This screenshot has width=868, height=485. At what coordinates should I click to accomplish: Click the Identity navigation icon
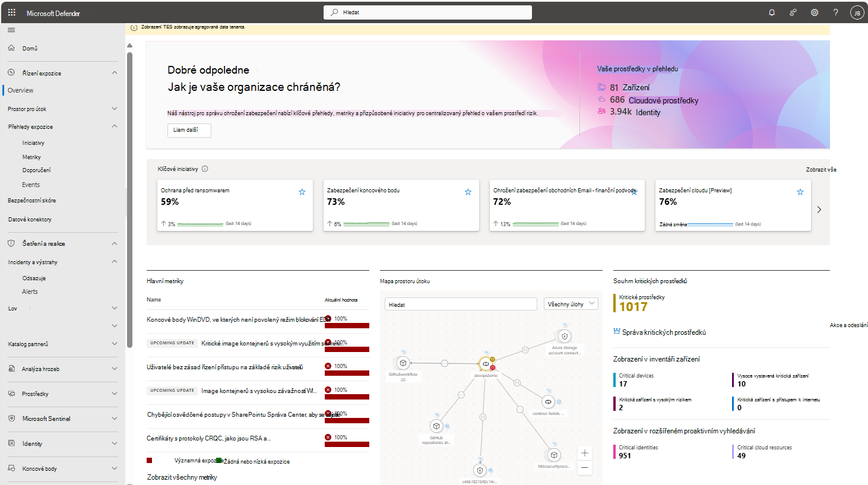tap(11, 443)
